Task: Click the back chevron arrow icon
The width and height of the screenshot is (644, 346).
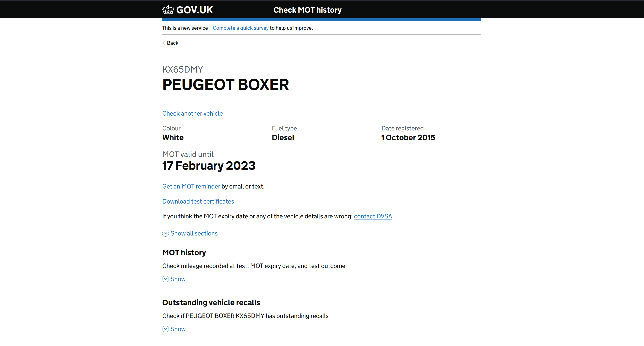Action: tap(164, 43)
